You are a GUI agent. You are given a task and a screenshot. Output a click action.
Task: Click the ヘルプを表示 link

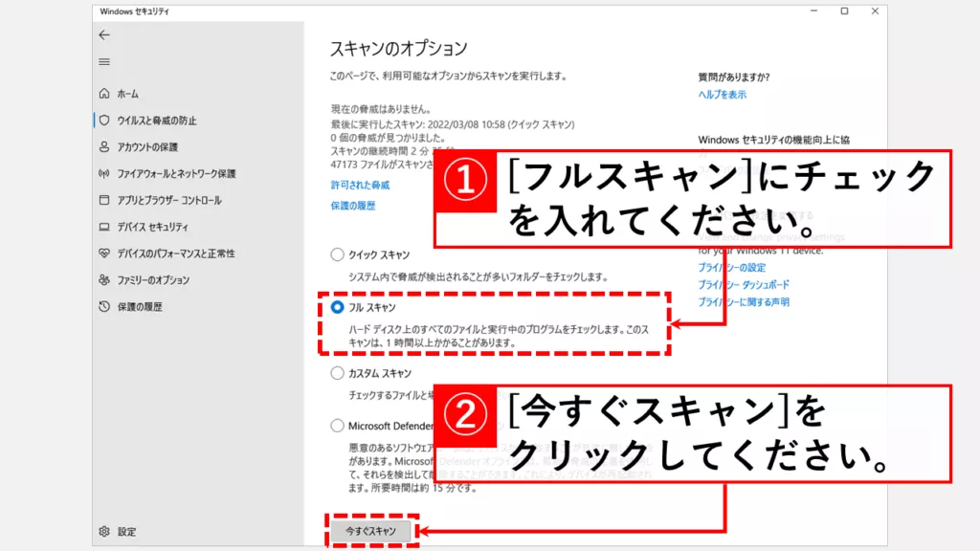(723, 95)
